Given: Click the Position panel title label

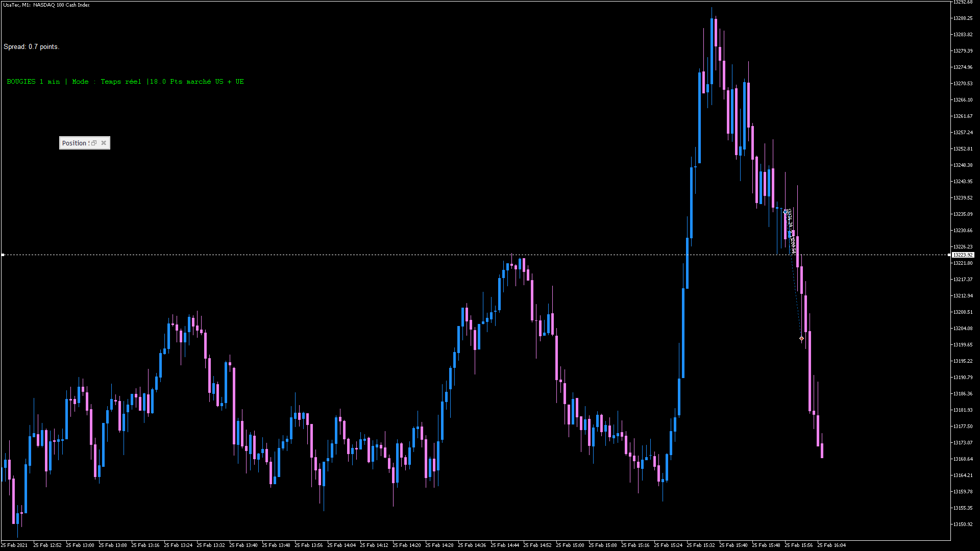Looking at the screenshot, I should (75, 143).
